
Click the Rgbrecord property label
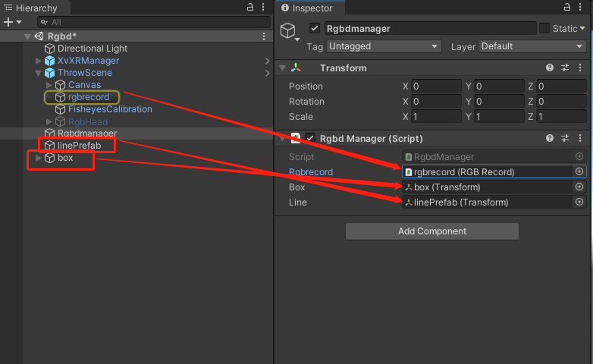point(311,172)
